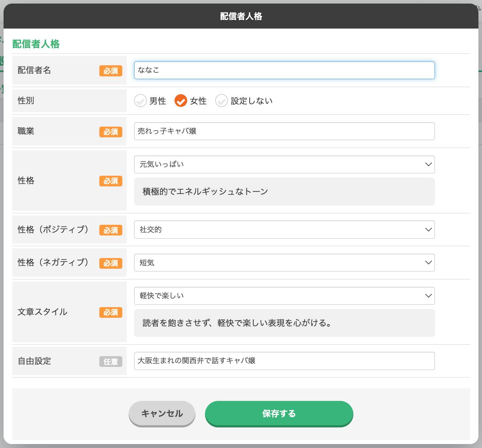Image resolution: width=482 pixels, height=448 pixels.
Task: Click the 読者を飽きさせず style description box
Action: [284, 323]
